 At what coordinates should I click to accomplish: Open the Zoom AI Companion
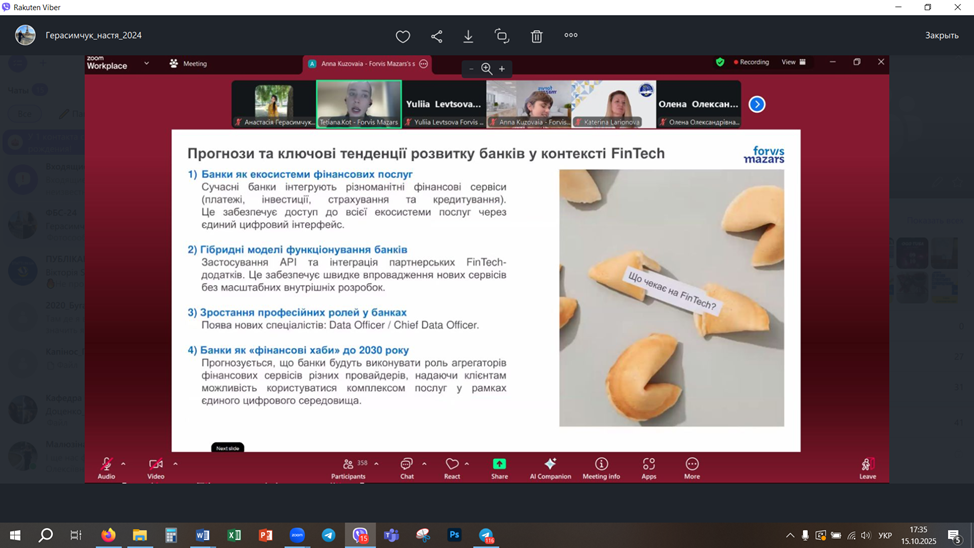[549, 467]
